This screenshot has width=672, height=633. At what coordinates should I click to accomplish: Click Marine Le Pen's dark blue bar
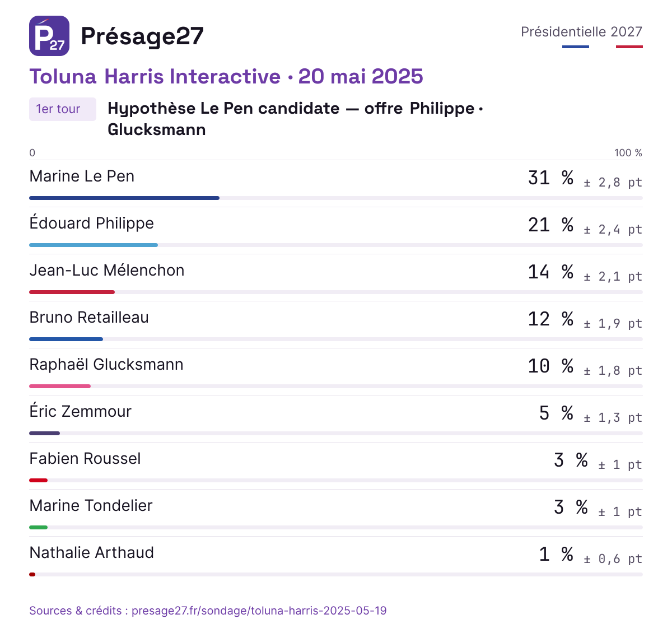(124, 198)
